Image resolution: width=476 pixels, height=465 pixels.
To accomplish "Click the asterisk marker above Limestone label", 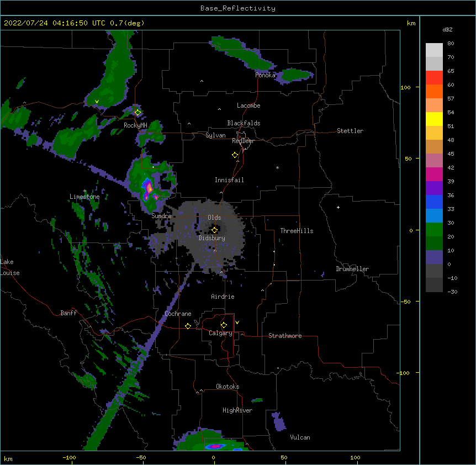I will pos(84,191).
